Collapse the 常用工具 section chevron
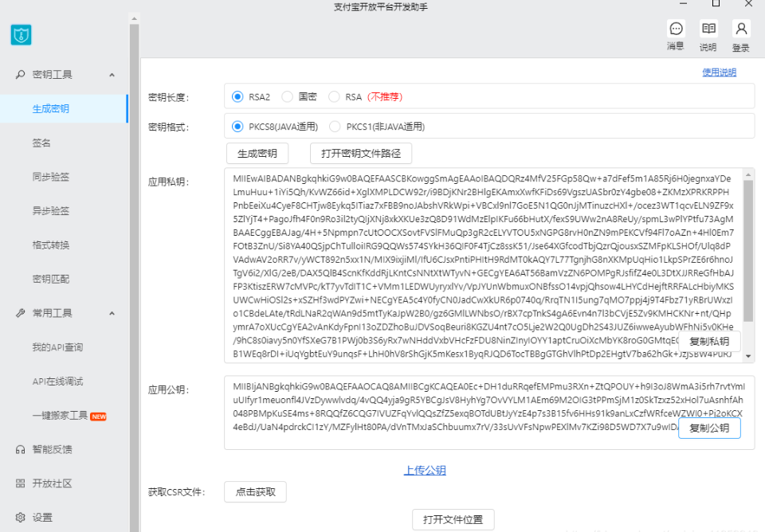 (112, 314)
